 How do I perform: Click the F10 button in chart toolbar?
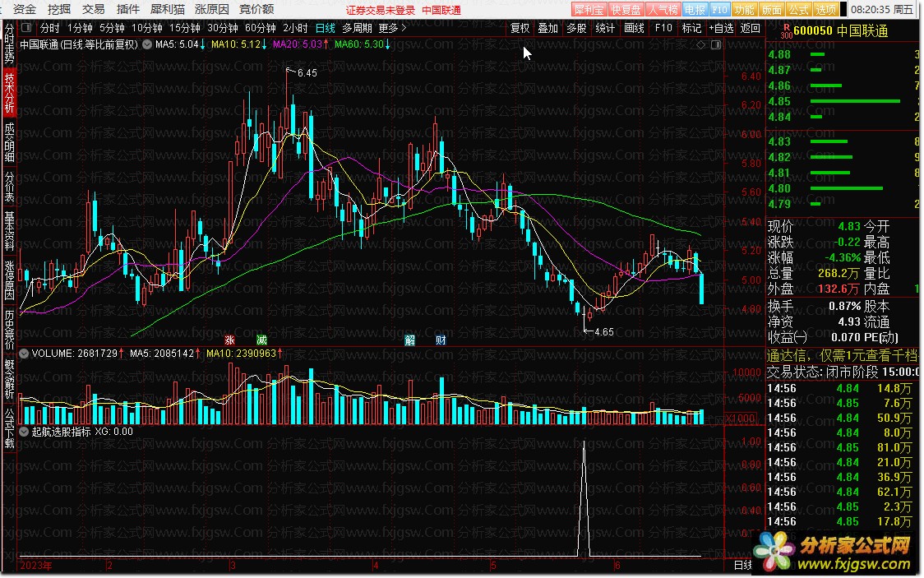click(x=663, y=28)
